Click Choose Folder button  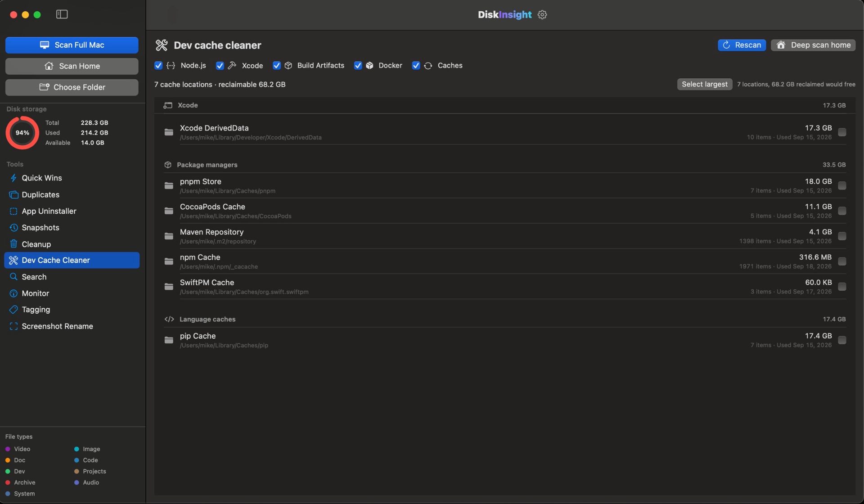pyautogui.click(x=72, y=87)
